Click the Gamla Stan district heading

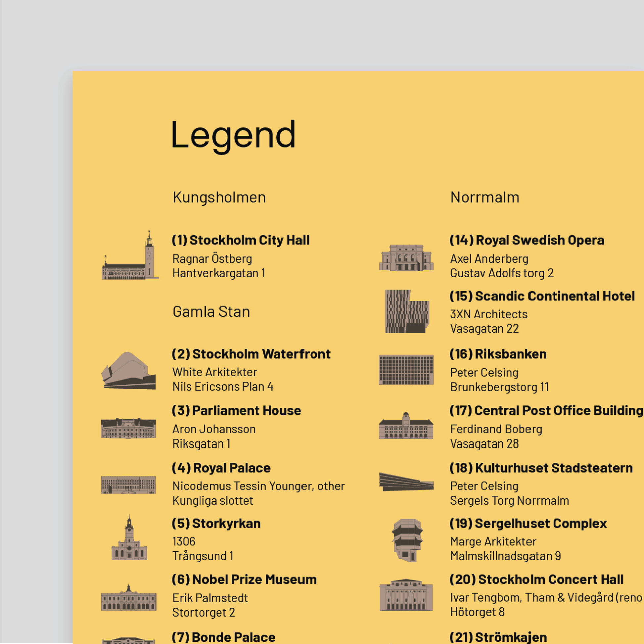point(211,312)
